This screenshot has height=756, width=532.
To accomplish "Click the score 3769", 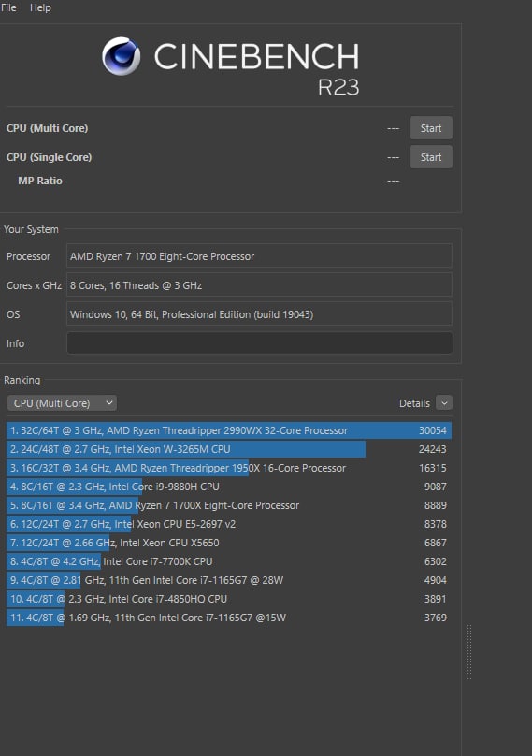I will [x=435, y=618].
